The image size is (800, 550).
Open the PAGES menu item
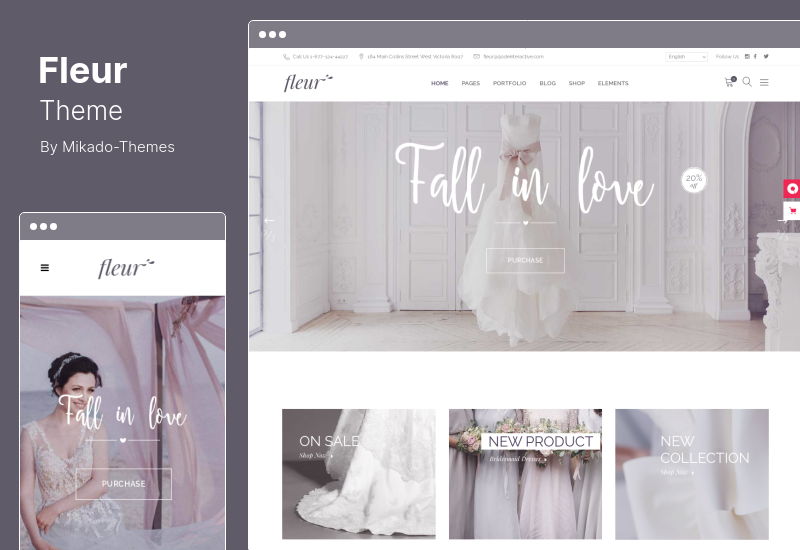tap(470, 83)
